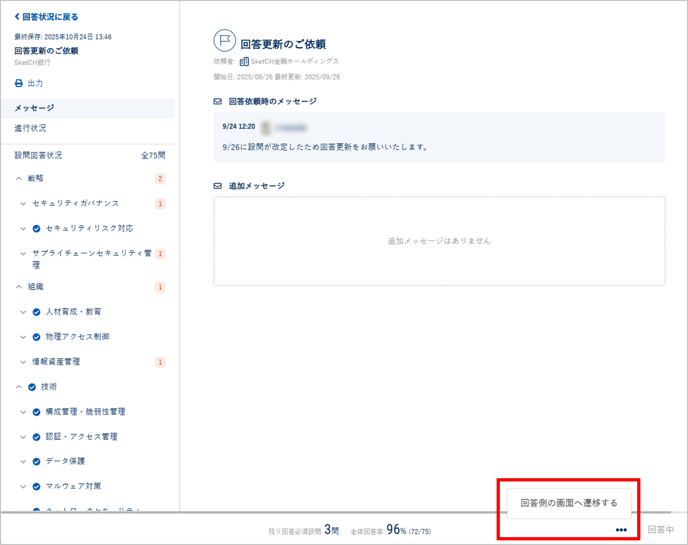Click 回答側の画面へ遷移する
The height and width of the screenshot is (545, 688).
pyautogui.click(x=568, y=503)
